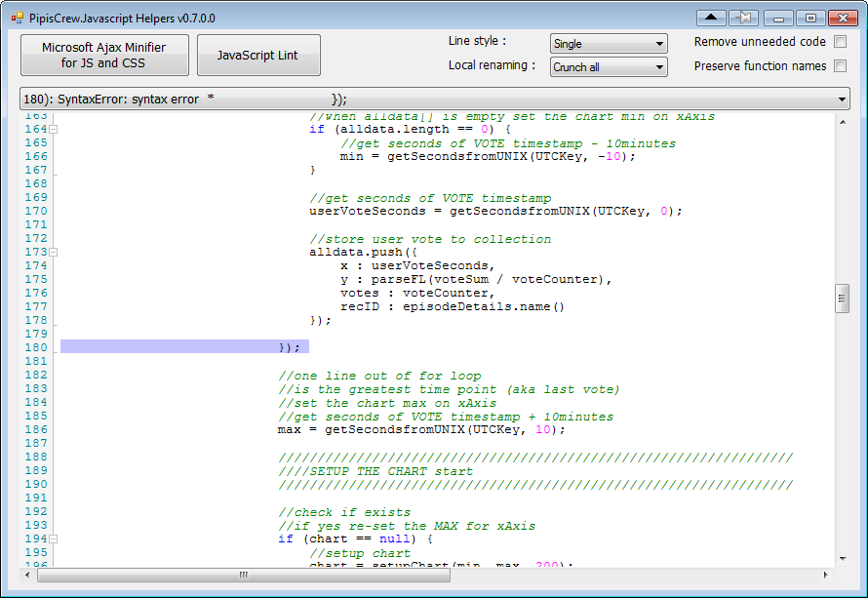Click the app icon in title bar
Screen dimensions: 868x598
[17, 19]
